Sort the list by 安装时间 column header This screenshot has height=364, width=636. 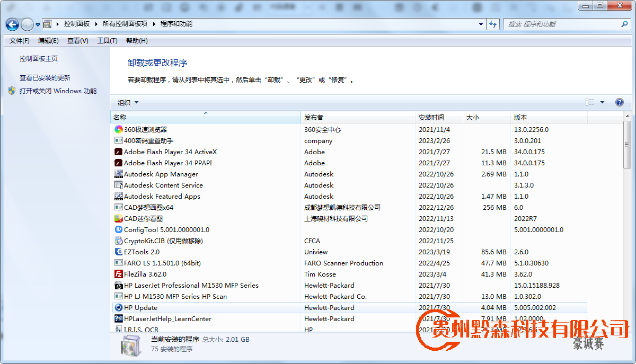click(431, 118)
